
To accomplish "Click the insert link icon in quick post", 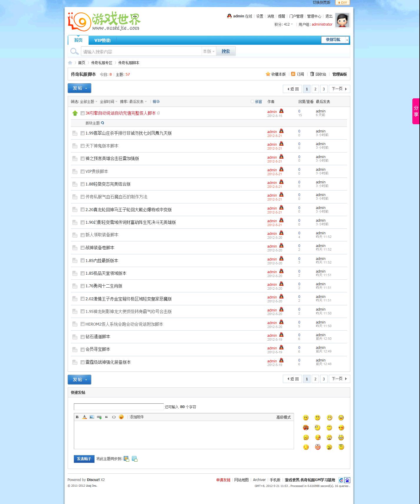I will [x=99, y=417].
